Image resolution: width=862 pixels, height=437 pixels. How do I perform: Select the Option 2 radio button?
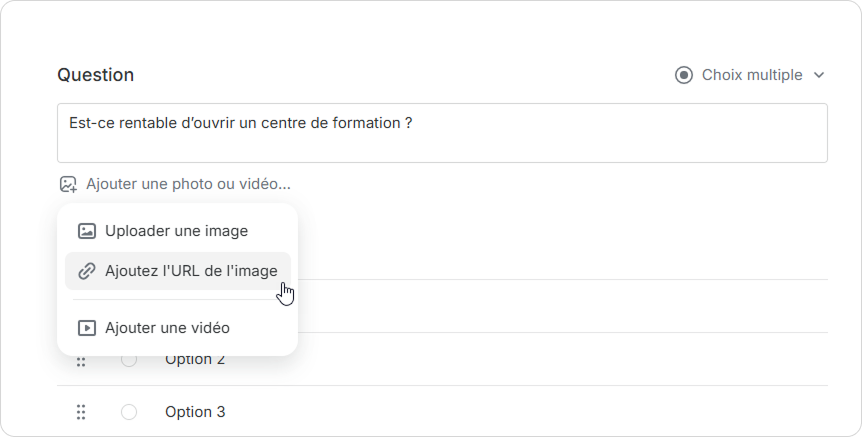click(x=129, y=360)
